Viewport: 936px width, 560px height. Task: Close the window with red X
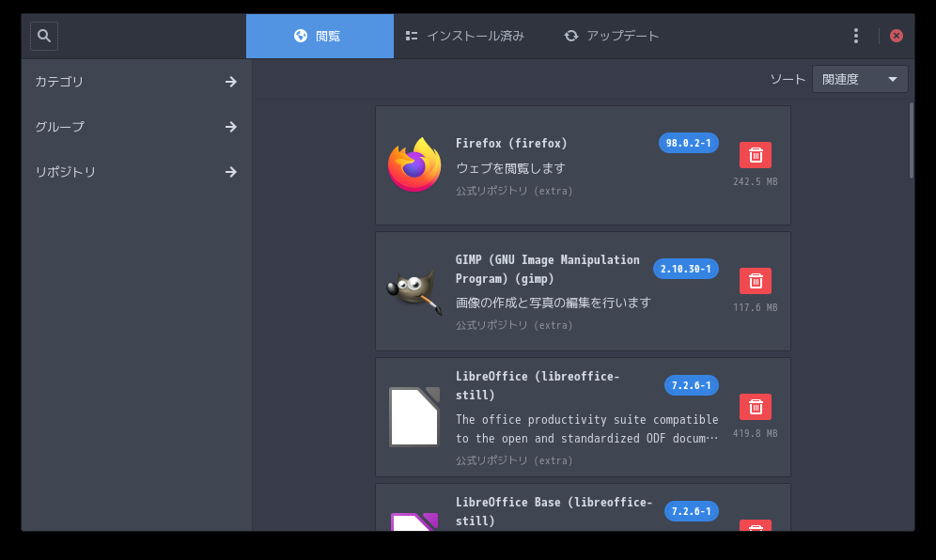pos(896,36)
